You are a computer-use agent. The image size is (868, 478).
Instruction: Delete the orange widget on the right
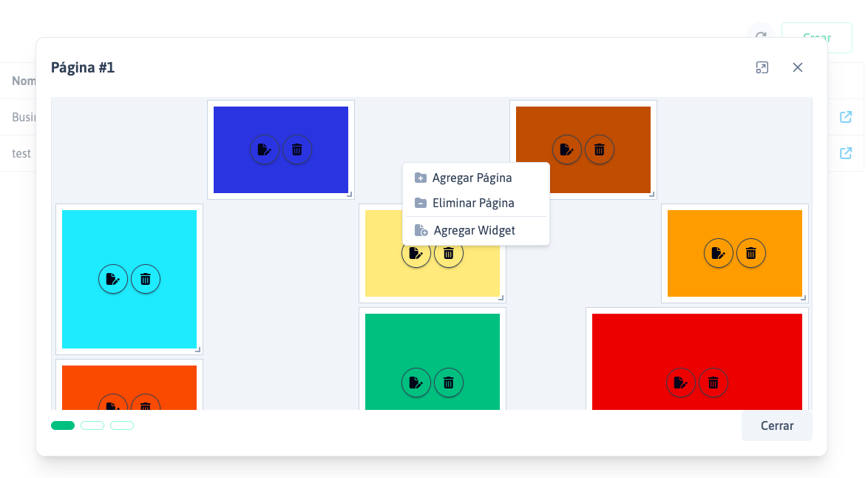(751, 253)
